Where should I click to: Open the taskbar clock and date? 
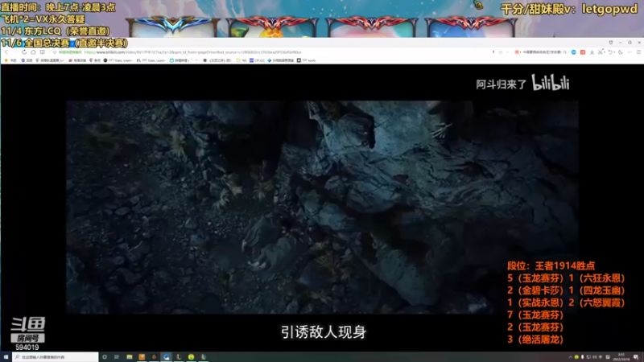pos(621,357)
